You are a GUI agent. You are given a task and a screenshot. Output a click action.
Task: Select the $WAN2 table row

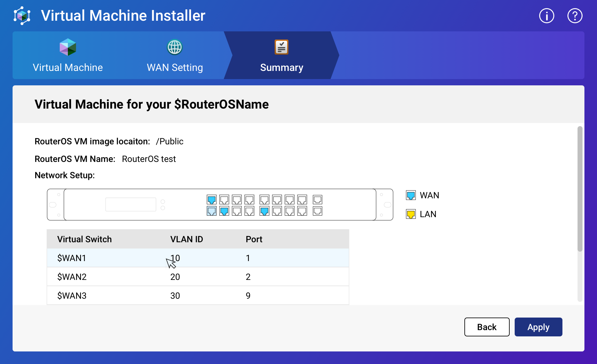coord(198,277)
